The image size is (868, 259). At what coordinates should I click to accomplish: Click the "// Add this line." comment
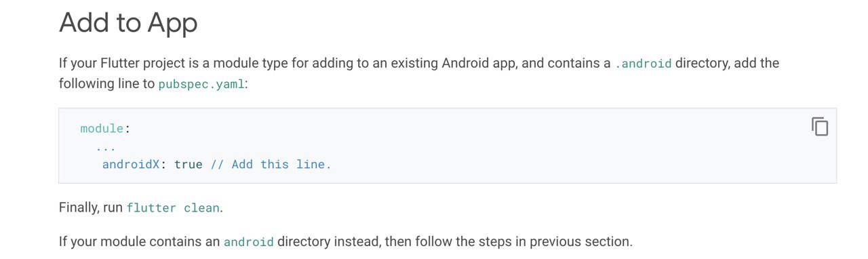(271, 165)
